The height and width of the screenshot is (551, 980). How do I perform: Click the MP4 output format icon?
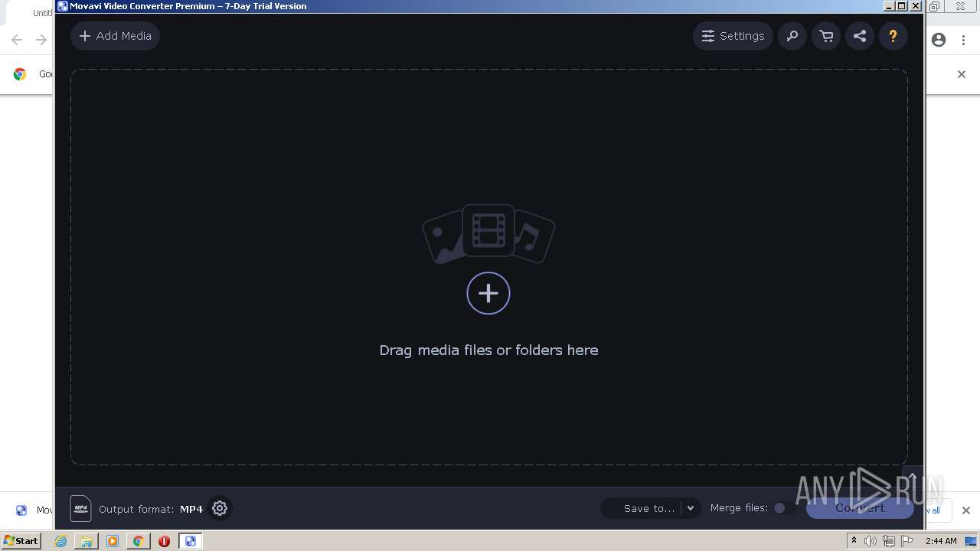80,508
